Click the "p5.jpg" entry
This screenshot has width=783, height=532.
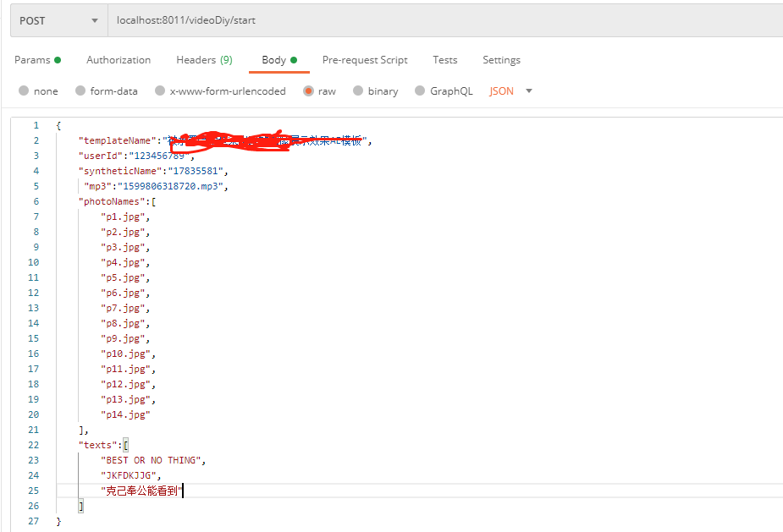[x=123, y=277]
